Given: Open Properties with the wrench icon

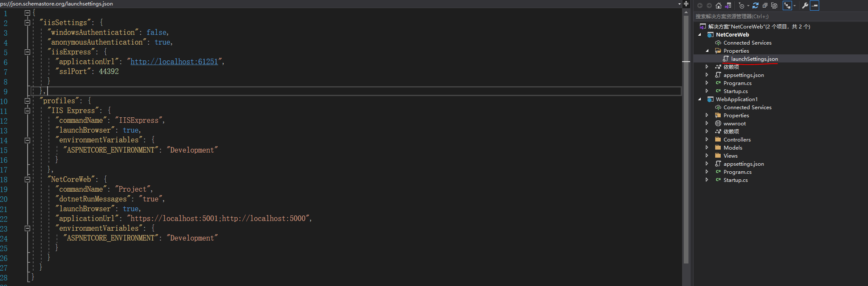Looking at the screenshot, I should tap(805, 6).
